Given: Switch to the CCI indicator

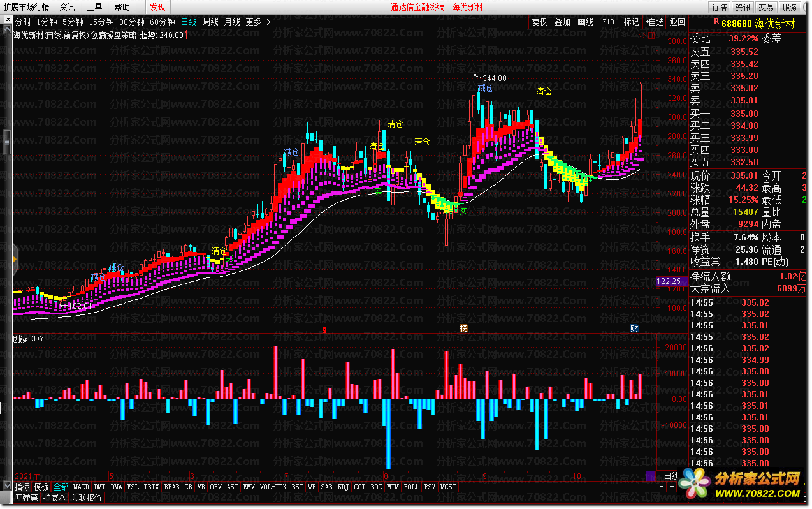Looking at the screenshot, I should pos(360,487).
